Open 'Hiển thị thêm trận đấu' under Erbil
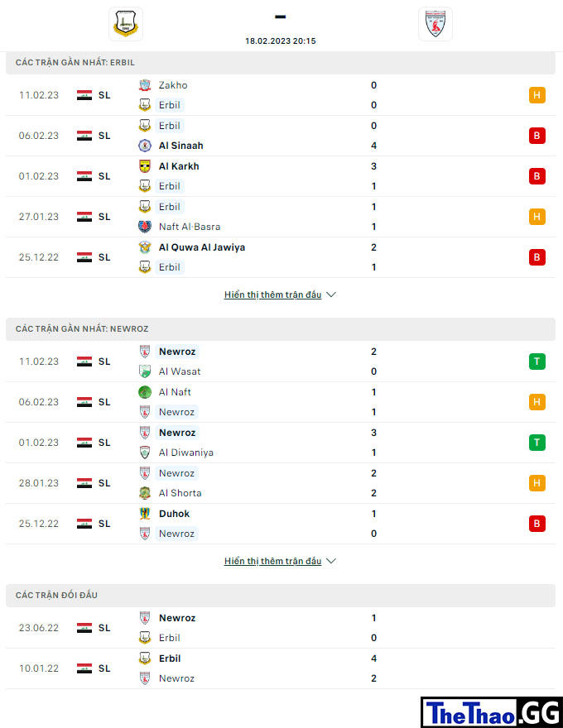The height and width of the screenshot is (728, 563). pyautogui.click(x=272, y=295)
